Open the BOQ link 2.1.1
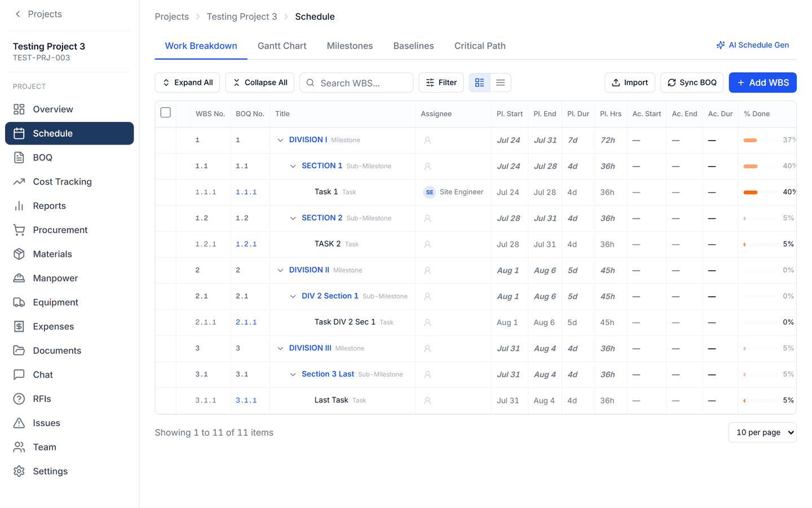The image size is (812, 508). pyautogui.click(x=246, y=322)
